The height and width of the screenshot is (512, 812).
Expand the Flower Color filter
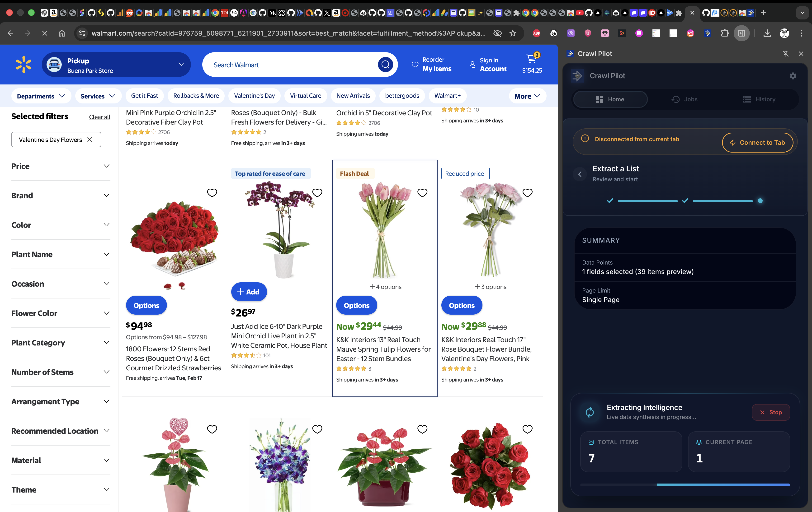pyautogui.click(x=61, y=313)
